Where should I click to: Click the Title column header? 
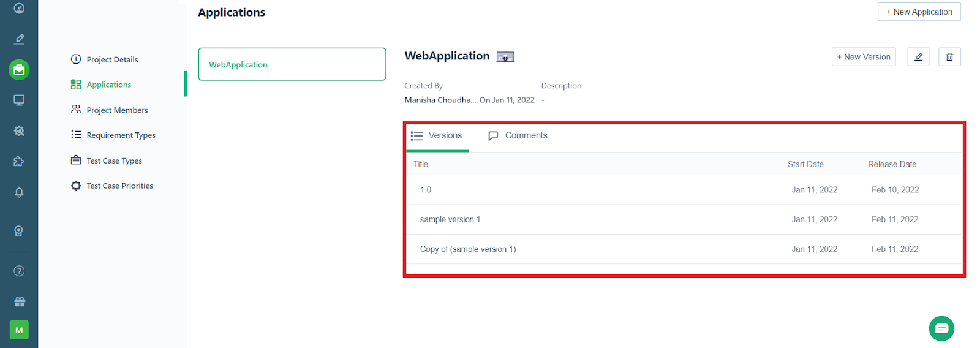click(421, 164)
